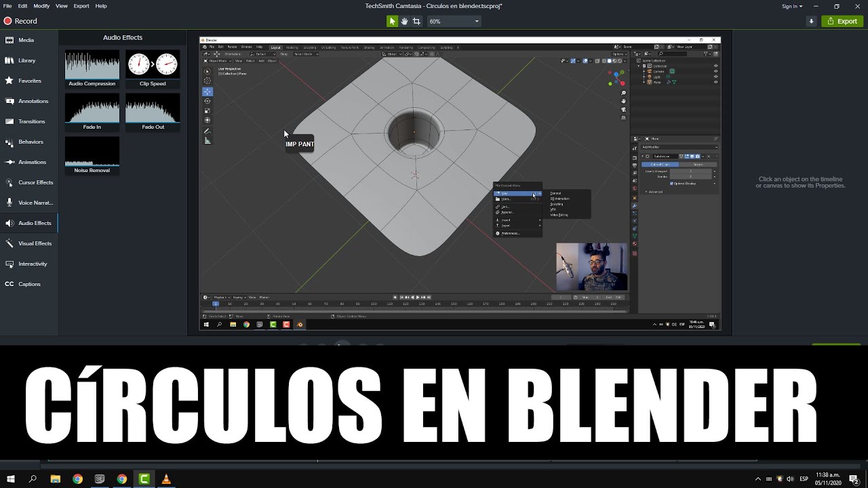Open the 60% canvas zoom dropdown

(454, 21)
